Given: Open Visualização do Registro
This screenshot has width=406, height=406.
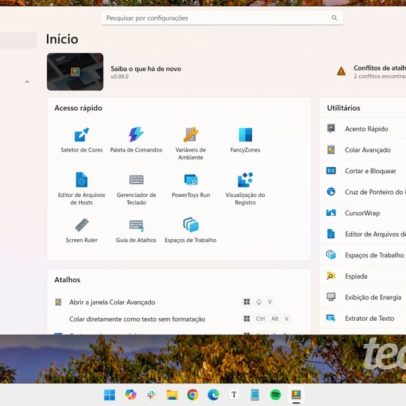Looking at the screenshot, I should click(245, 188).
